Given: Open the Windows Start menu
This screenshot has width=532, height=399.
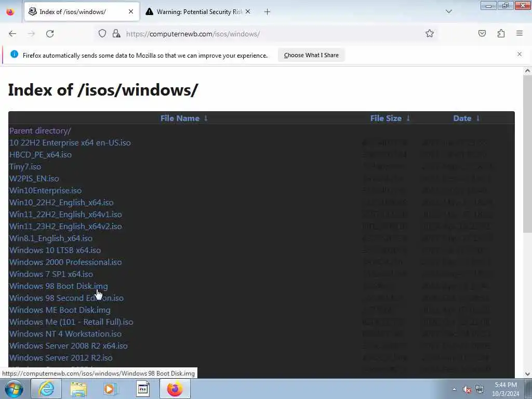Looking at the screenshot, I should point(14,389).
